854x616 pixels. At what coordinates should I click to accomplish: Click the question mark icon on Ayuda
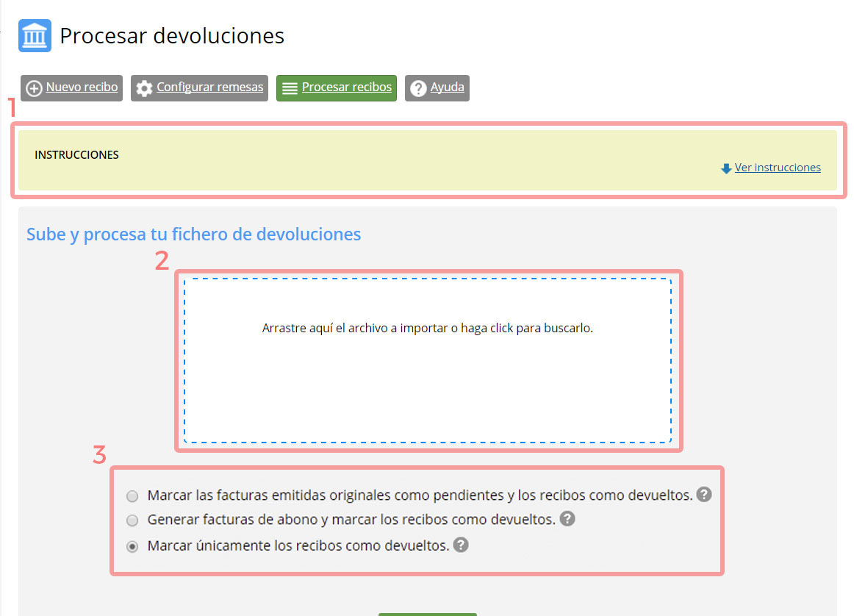click(418, 88)
